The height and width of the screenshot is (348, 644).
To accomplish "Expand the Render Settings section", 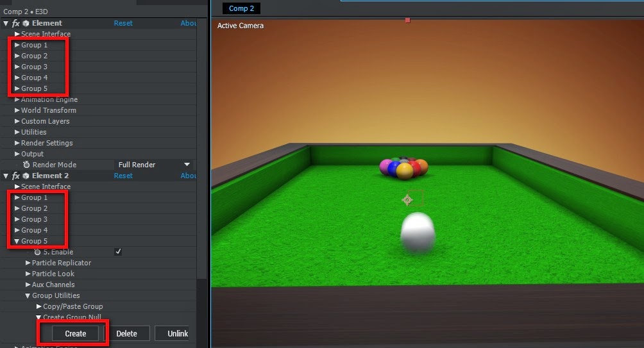I will coord(17,143).
